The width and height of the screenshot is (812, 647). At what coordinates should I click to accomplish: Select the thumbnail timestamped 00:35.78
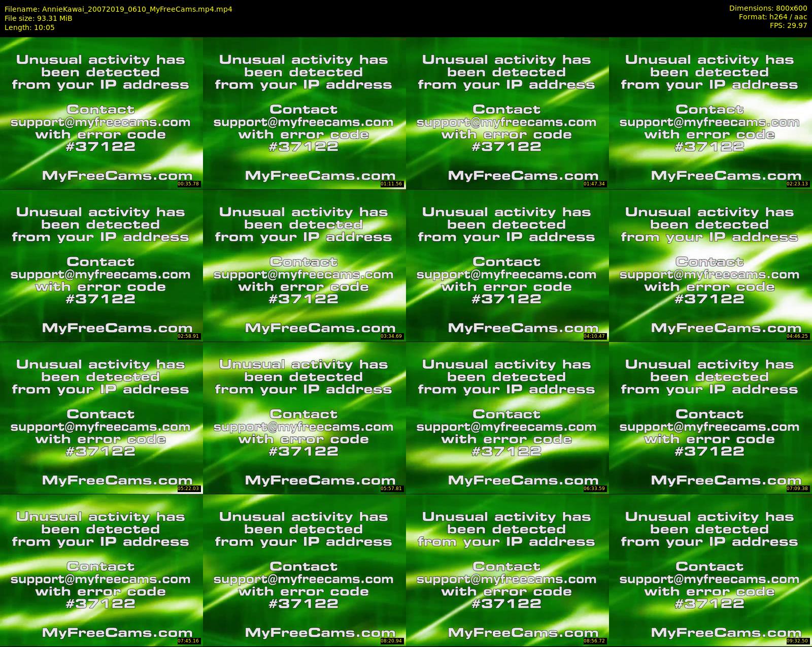pos(101,113)
